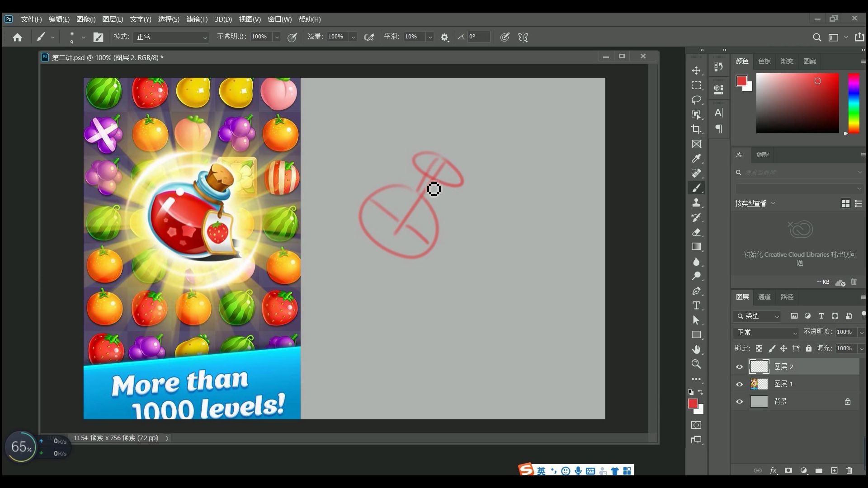Select the History Brush tool
The width and height of the screenshot is (868, 488).
click(696, 217)
